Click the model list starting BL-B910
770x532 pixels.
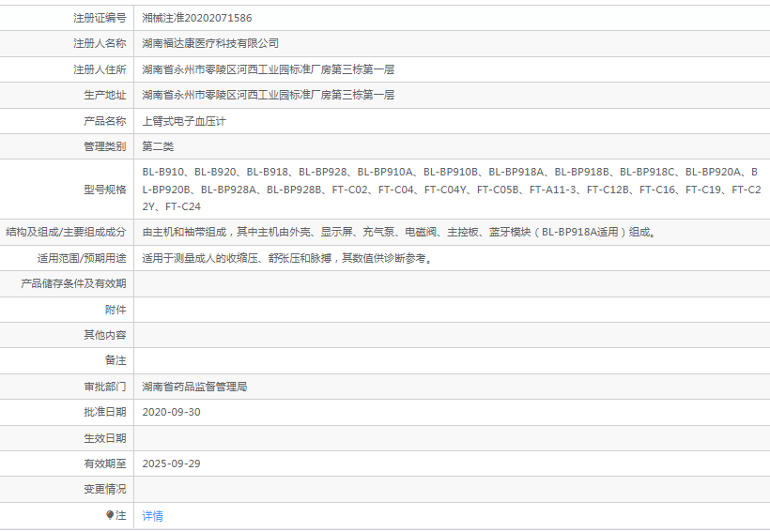452,189
